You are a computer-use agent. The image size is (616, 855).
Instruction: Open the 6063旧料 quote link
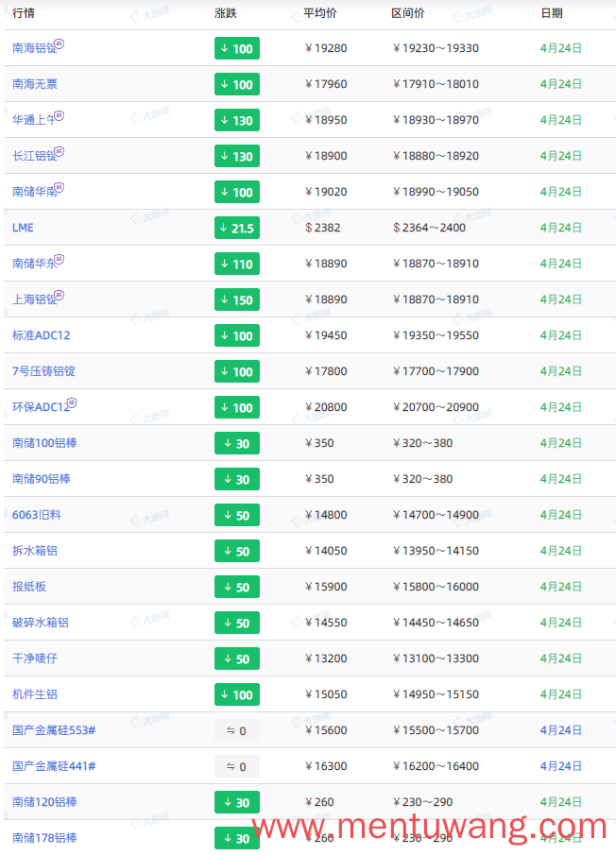coord(37,515)
